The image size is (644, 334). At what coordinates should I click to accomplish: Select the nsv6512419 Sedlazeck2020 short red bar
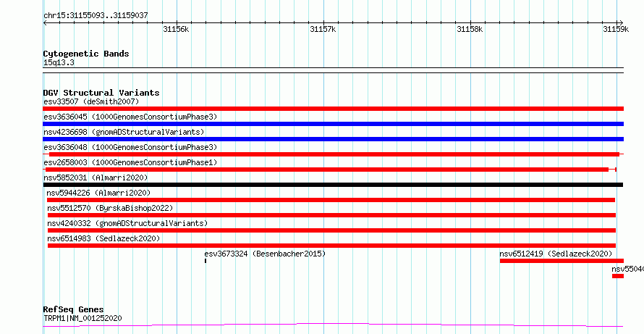(x=562, y=261)
